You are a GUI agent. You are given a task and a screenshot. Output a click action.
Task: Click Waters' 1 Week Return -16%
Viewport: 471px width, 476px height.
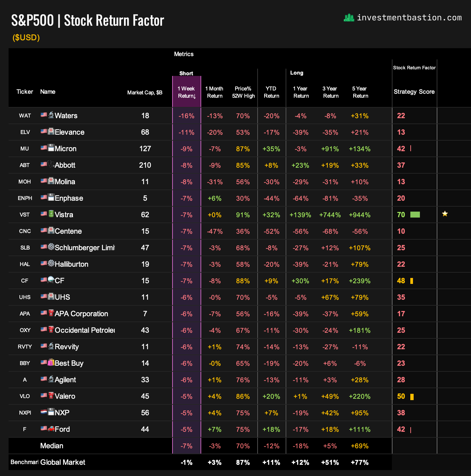coord(186,116)
